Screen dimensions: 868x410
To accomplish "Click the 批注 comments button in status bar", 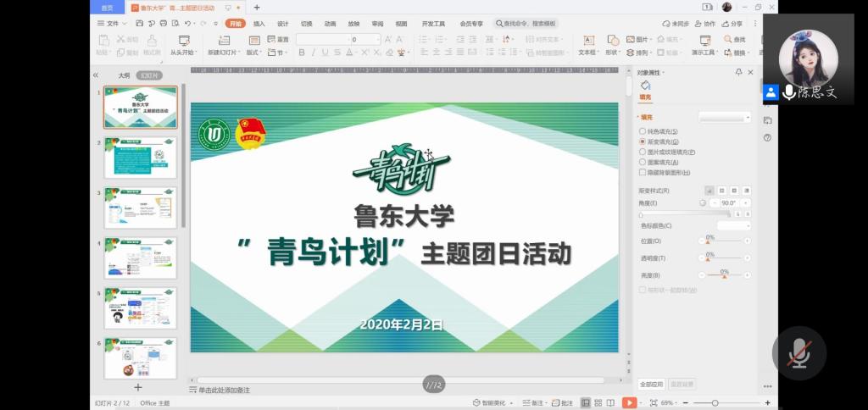I will 564,403.
